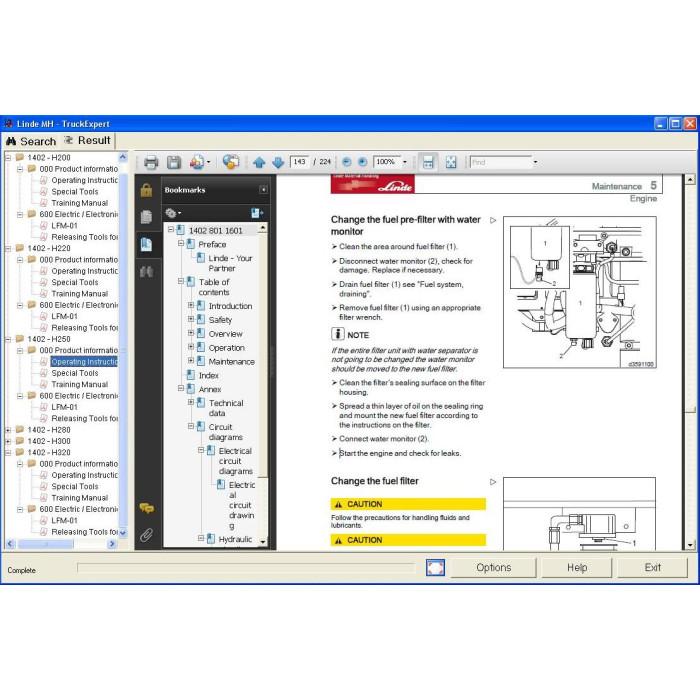Open Releasing Tools under 1402 - H250
The width and height of the screenshot is (700, 700).
coord(84,418)
